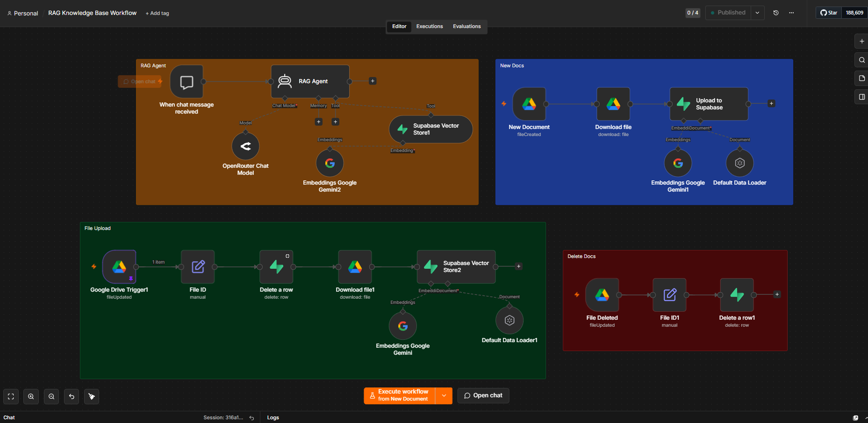The height and width of the screenshot is (423, 868).
Task: Add node after Supabase Vector Store2
Action: point(519,266)
